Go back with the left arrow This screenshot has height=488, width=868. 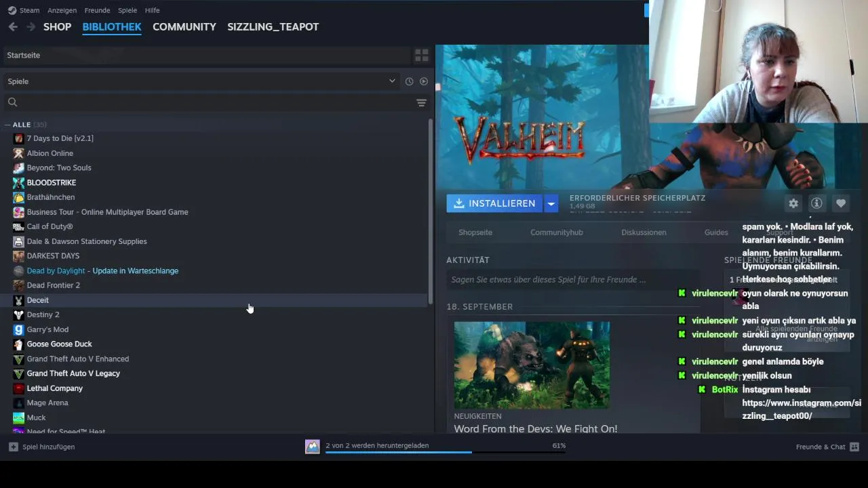tap(13, 26)
